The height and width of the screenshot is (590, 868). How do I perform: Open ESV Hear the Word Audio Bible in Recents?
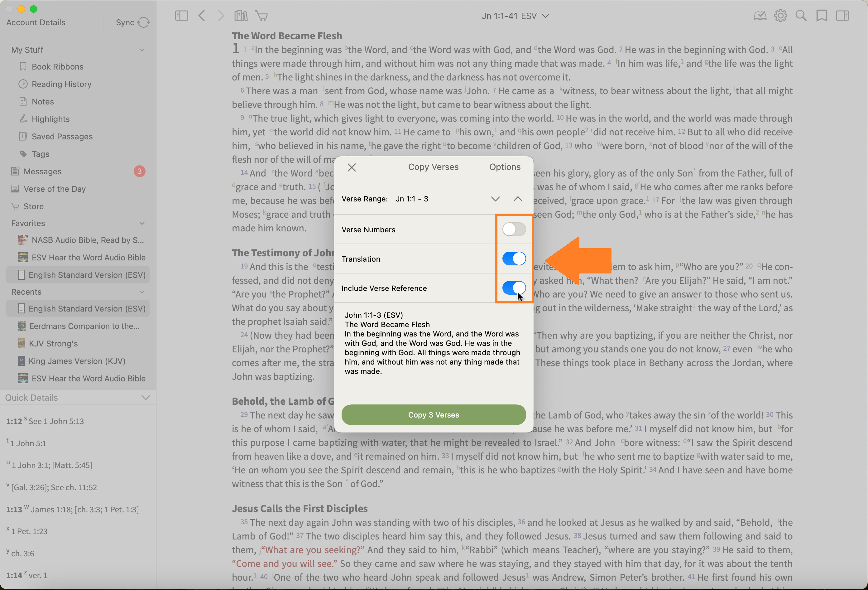[89, 379]
